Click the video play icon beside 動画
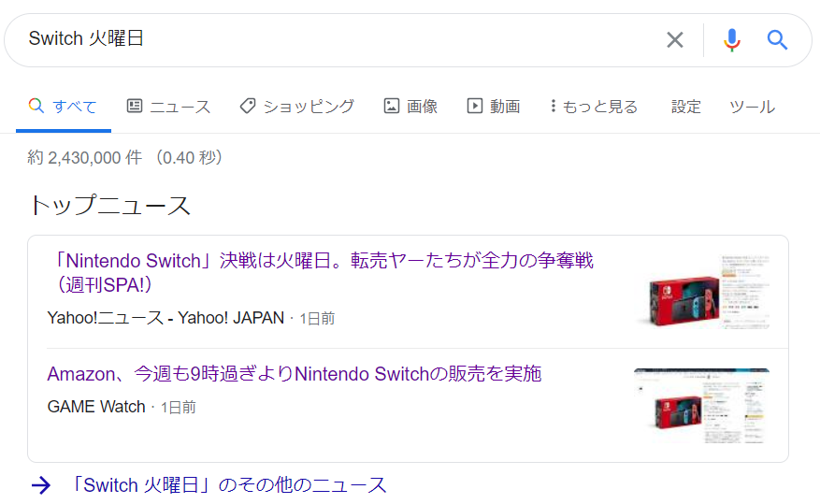Viewport: 820px width, 504px height. coord(475,107)
